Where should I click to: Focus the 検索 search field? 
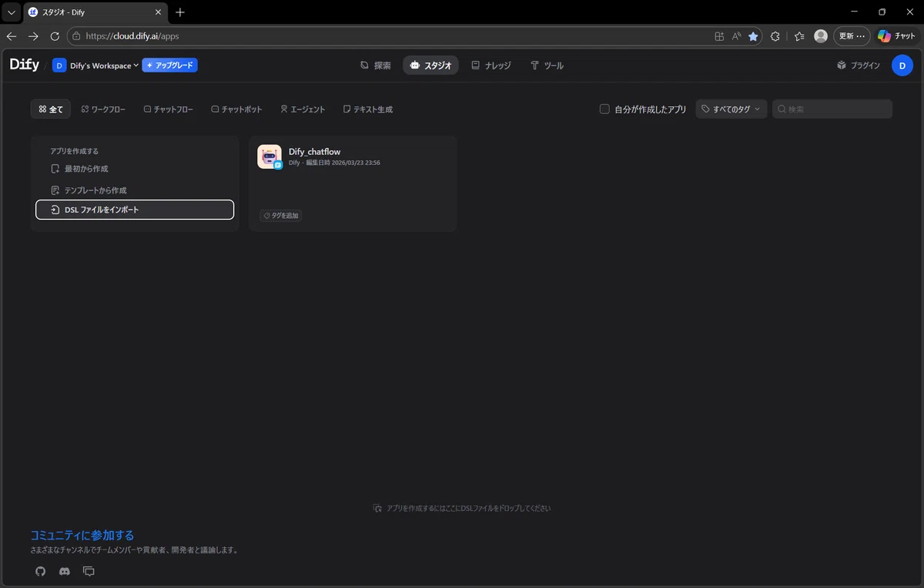[x=832, y=109]
